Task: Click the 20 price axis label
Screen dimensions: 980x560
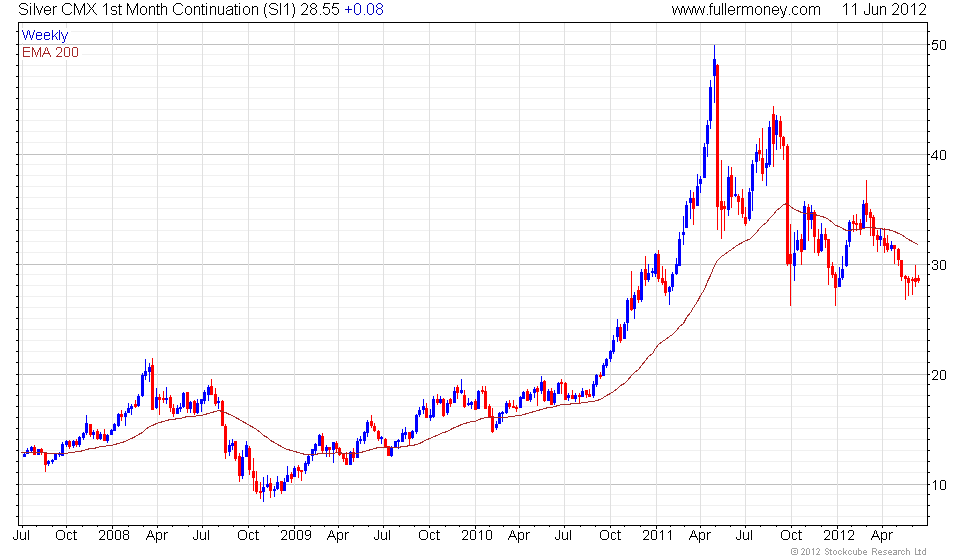Action: coord(939,375)
